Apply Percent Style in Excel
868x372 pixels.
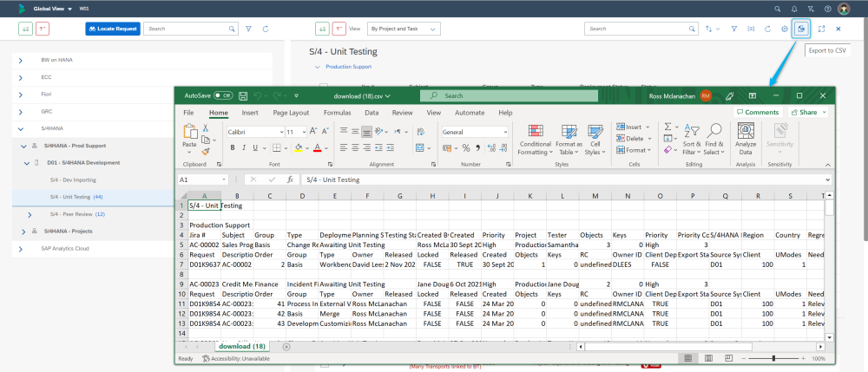465,147
